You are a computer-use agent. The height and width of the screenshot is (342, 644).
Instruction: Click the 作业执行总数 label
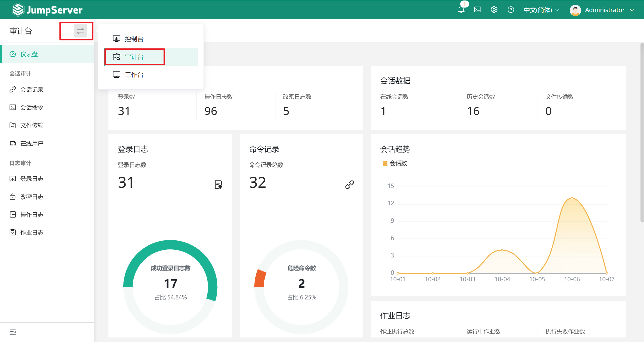[x=397, y=331]
